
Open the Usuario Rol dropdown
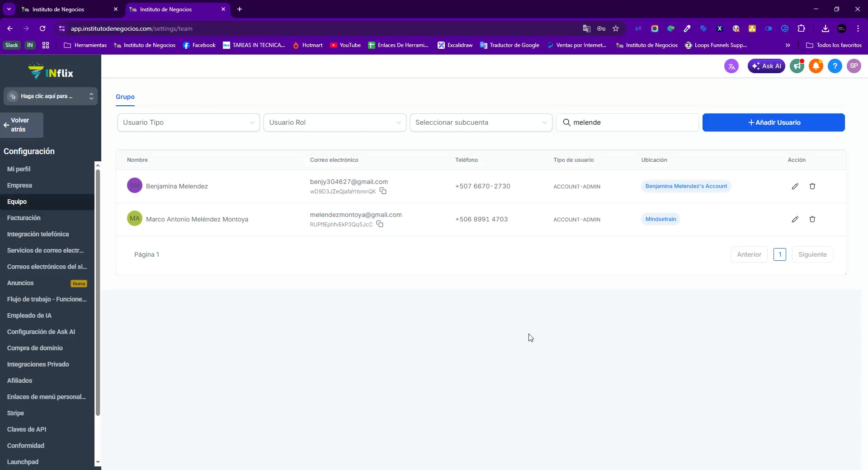(x=335, y=122)
